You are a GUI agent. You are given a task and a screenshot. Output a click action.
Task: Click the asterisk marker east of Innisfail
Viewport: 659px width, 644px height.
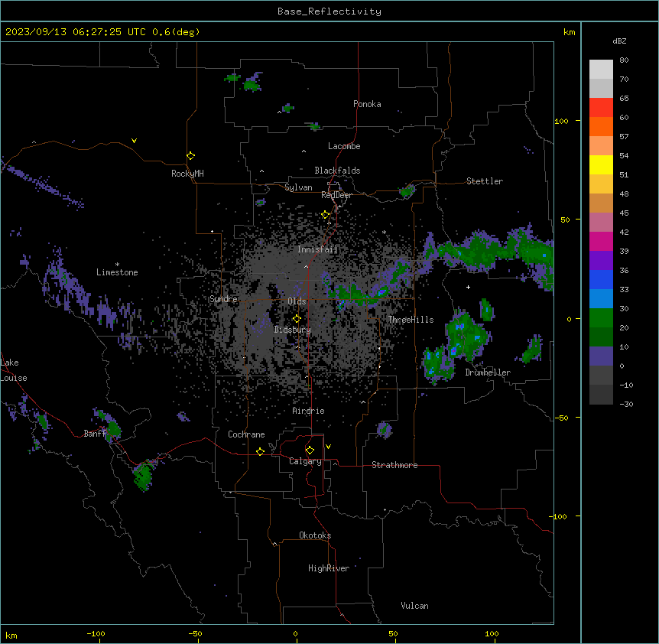click(384, 232)
